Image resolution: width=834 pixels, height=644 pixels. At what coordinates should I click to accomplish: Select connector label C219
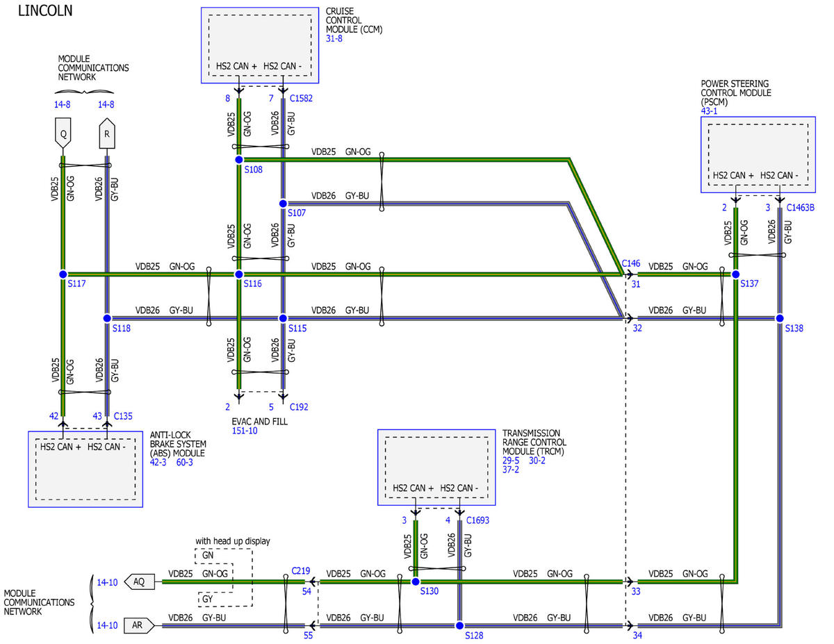click(x=301, y=570)
